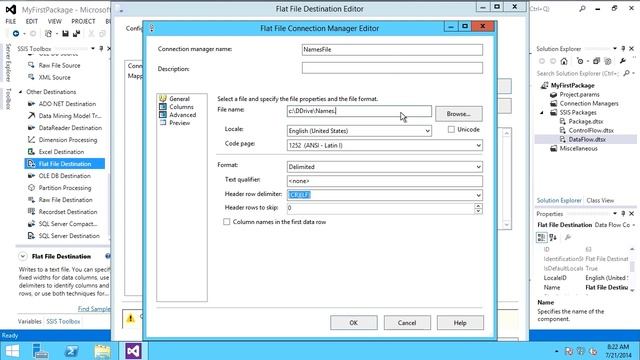The width and height of the screenshot is (640, 360).
Task: Select General page icon in connection editor
Action: coord(163,98)
